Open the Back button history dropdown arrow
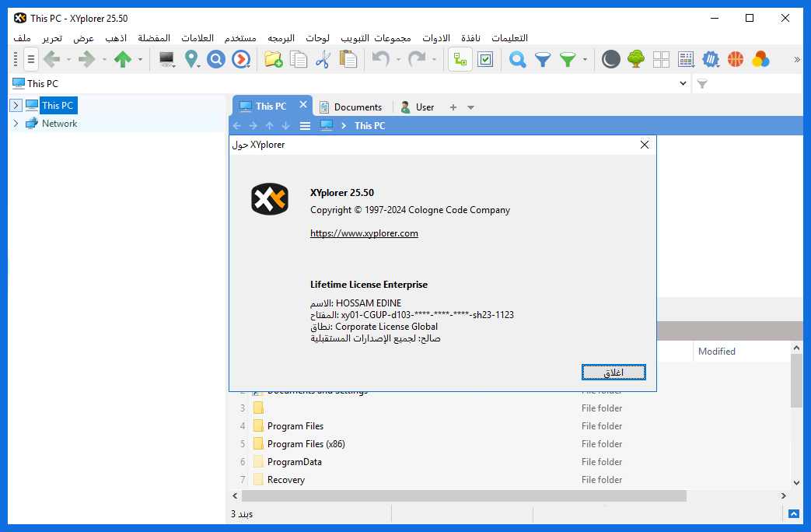 [68, 60]
